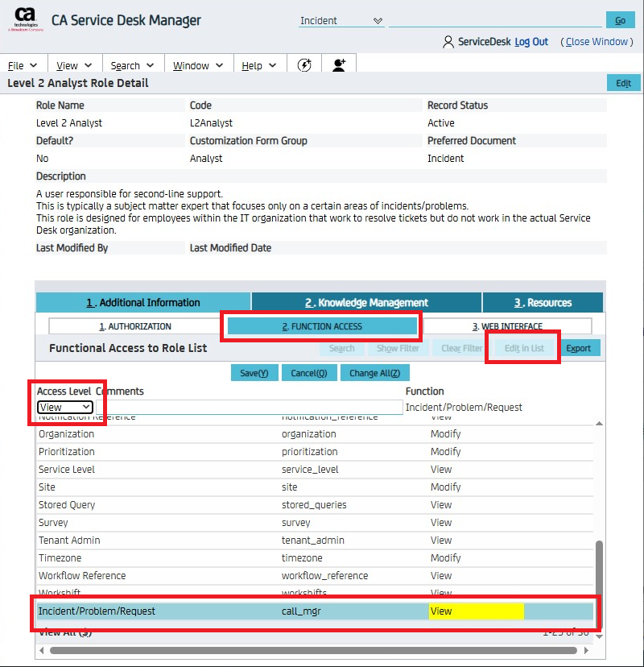Viewport: 644px width, 667px height.
Task: Click the Show Filter button
Action: coord(398,348)
